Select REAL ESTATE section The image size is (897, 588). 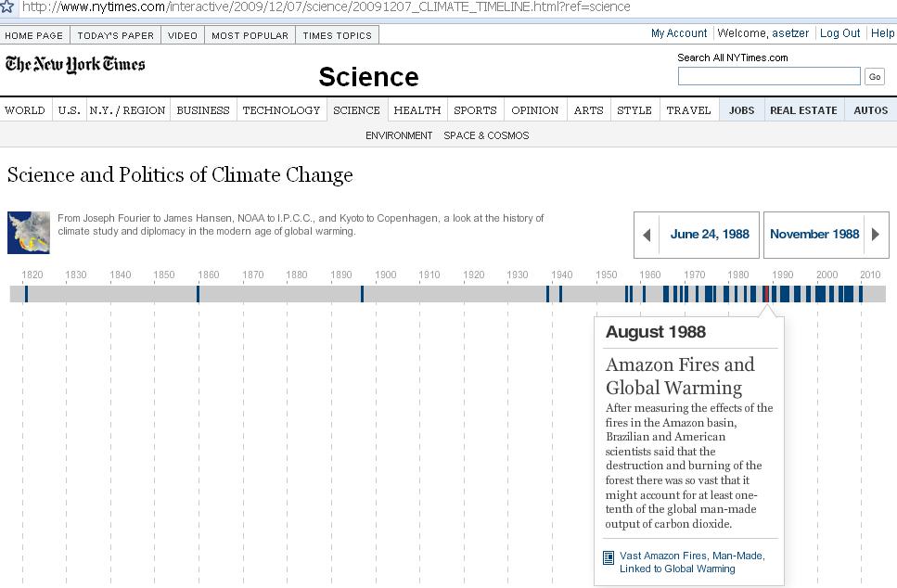(803, 109)
